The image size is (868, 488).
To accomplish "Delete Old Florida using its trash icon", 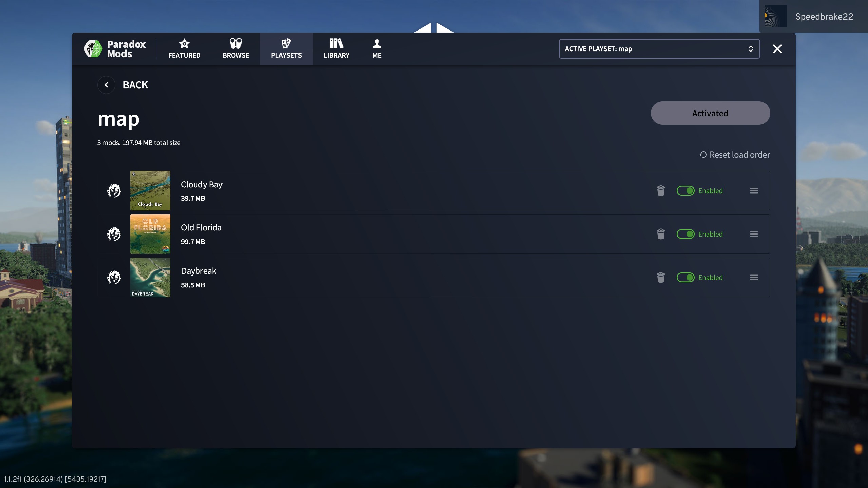I will click(x=660, y=234).
